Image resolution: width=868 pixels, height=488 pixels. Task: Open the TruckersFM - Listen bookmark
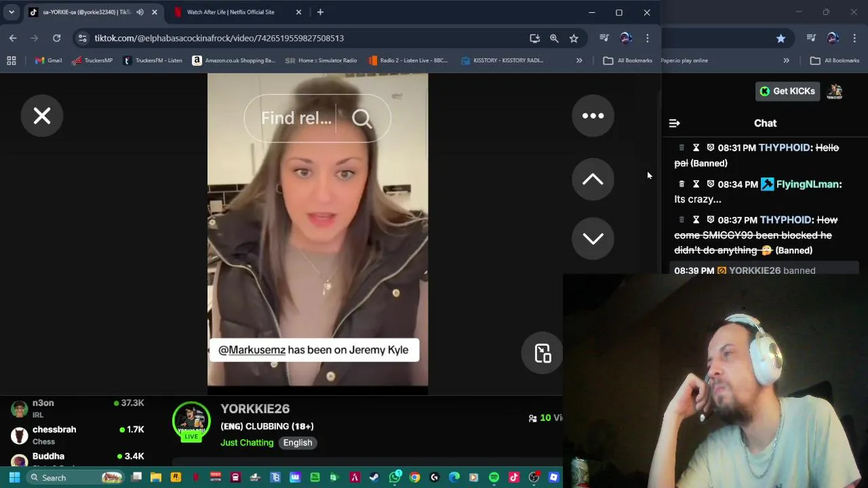pos(152,60)
